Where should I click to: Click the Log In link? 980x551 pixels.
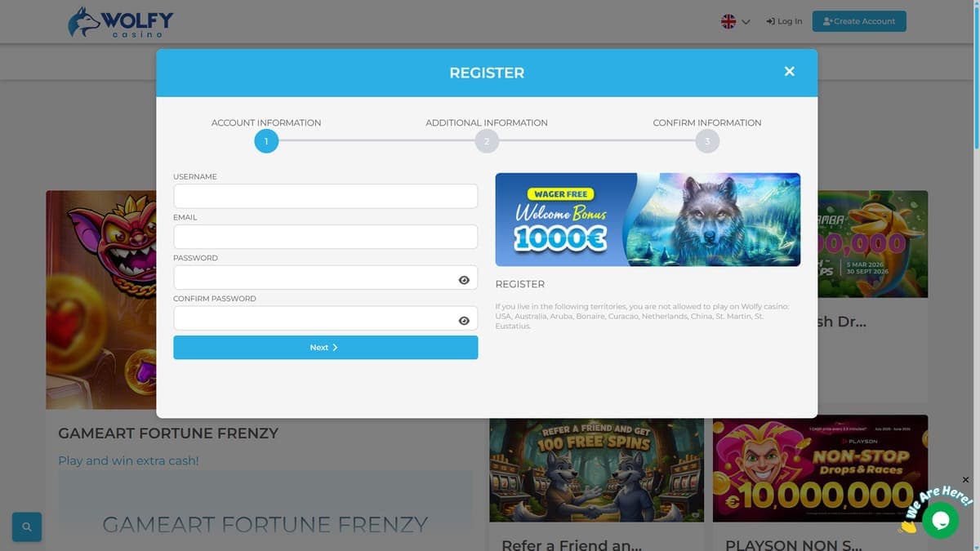click(x=784, y=21)
